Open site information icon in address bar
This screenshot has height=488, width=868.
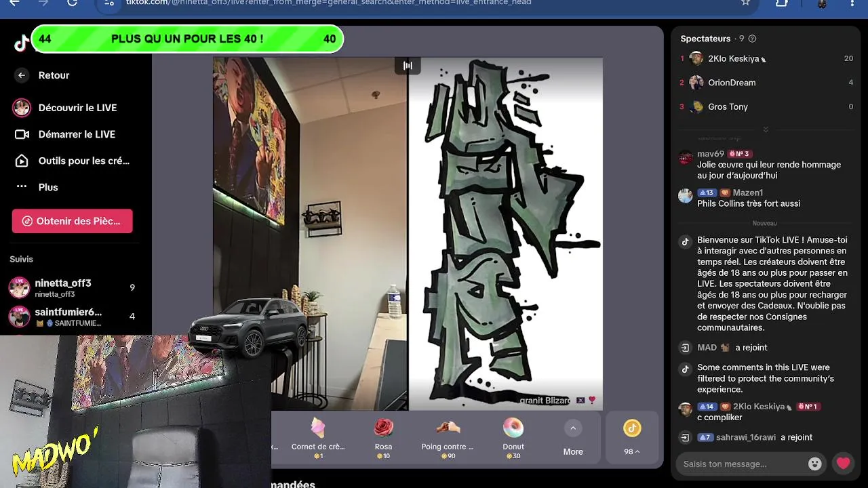(109, 3)
